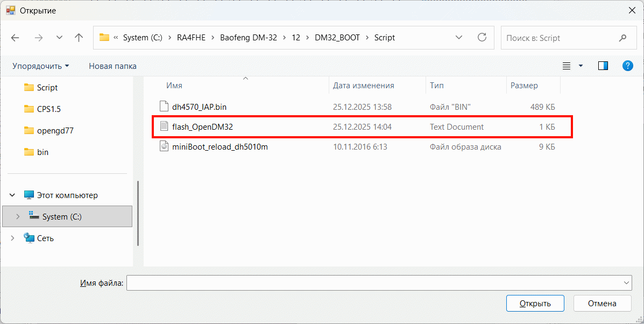Go up one folder level
This screenshot has width=644, height=324.
click(x=79, y=38)
